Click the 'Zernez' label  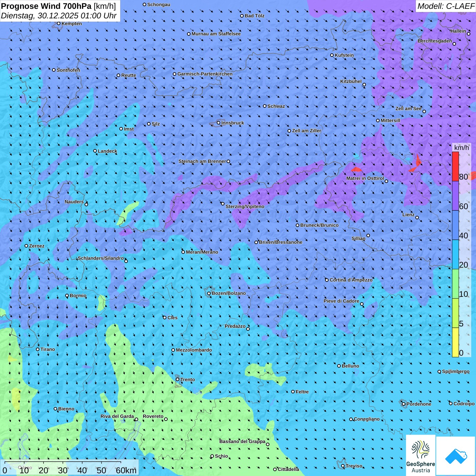coord(37,246)
